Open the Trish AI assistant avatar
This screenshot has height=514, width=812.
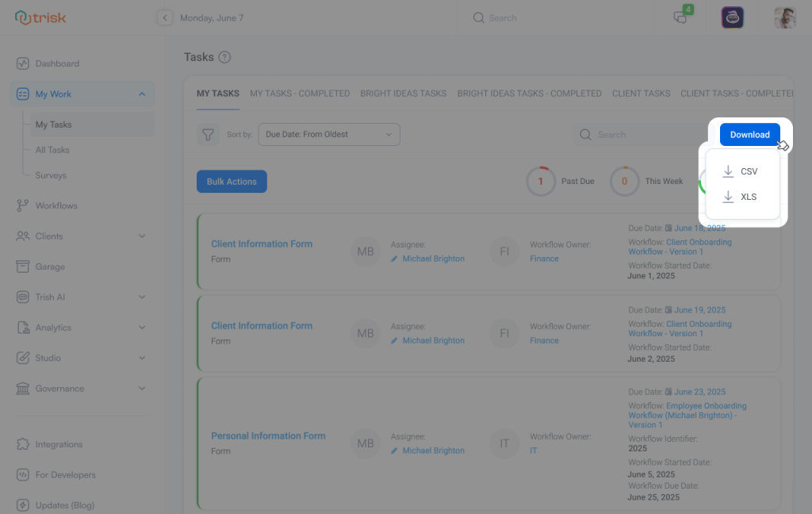pyautogui.click(x=732, y=17)
